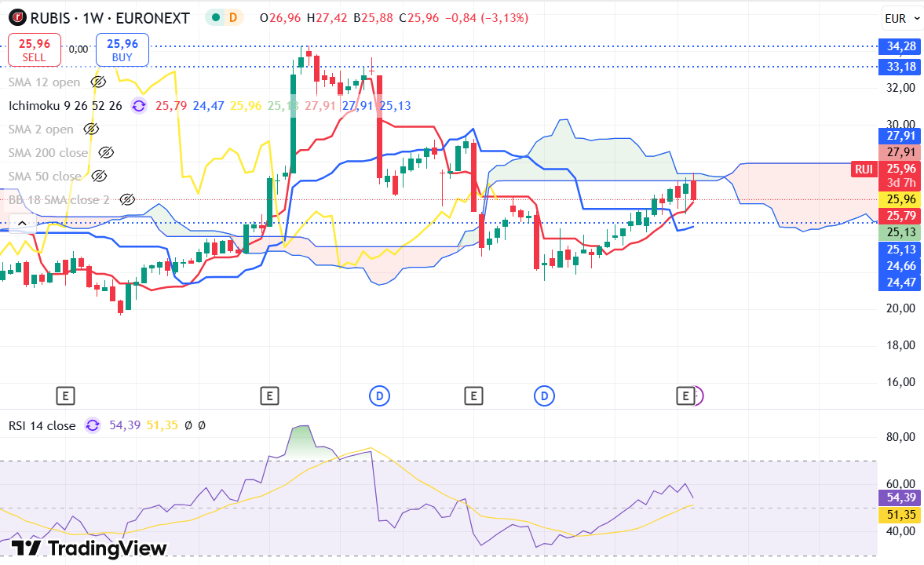Click the RSI purple refresh icon

coord(93,425)
